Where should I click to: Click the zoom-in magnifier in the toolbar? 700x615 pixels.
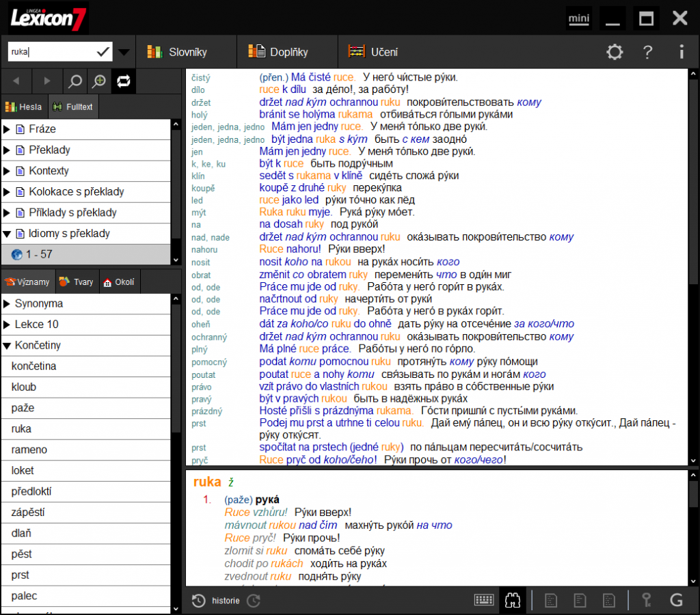(99, 81)
